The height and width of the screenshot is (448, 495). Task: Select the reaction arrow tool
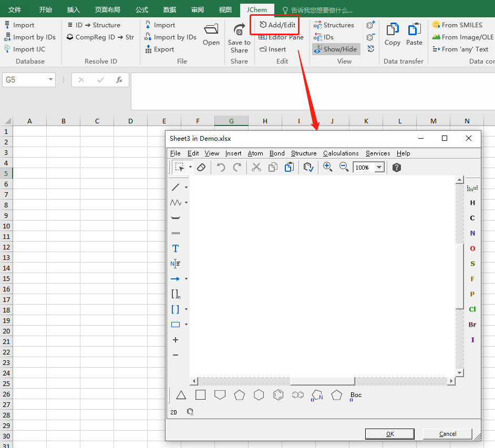(x=175, y=279)
